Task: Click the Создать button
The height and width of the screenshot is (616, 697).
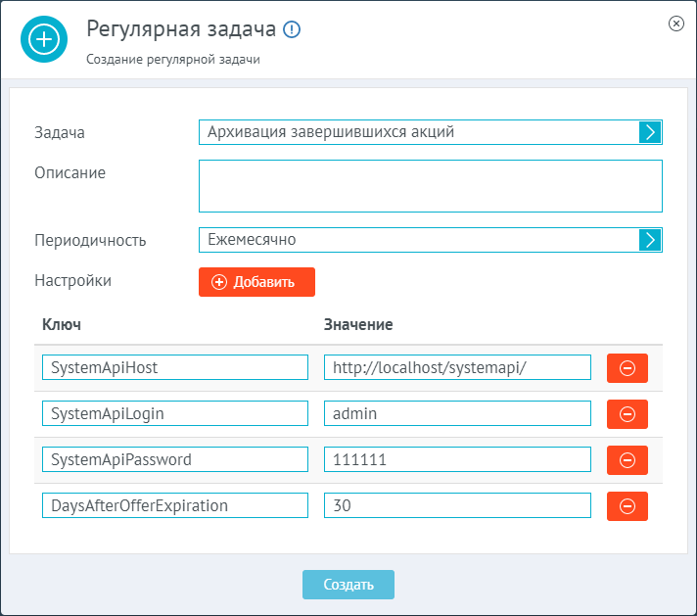Action: [348, 585]
